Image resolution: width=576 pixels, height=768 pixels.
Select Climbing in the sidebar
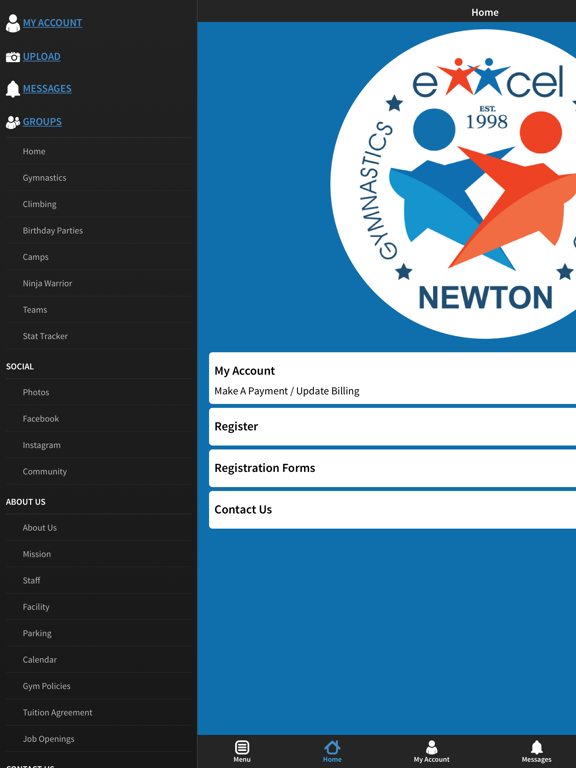click(98, 204)
